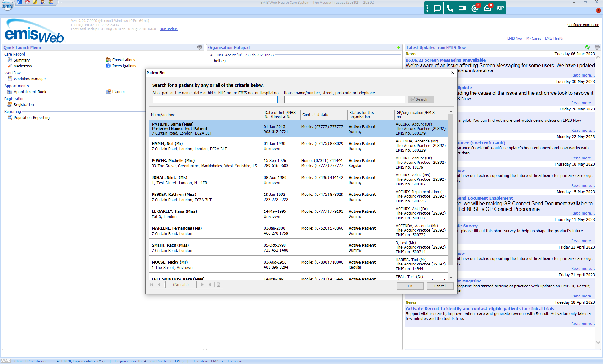The image size is (603, 364).
Task: Select patient PESKEY, Kathryn (Miss)
Action: [298, 196]
